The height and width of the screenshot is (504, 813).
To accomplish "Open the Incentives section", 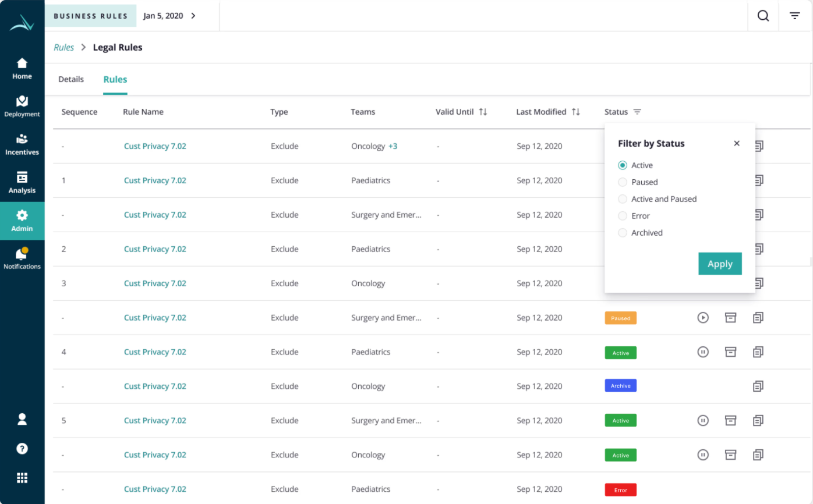I will tap(22, 145).
